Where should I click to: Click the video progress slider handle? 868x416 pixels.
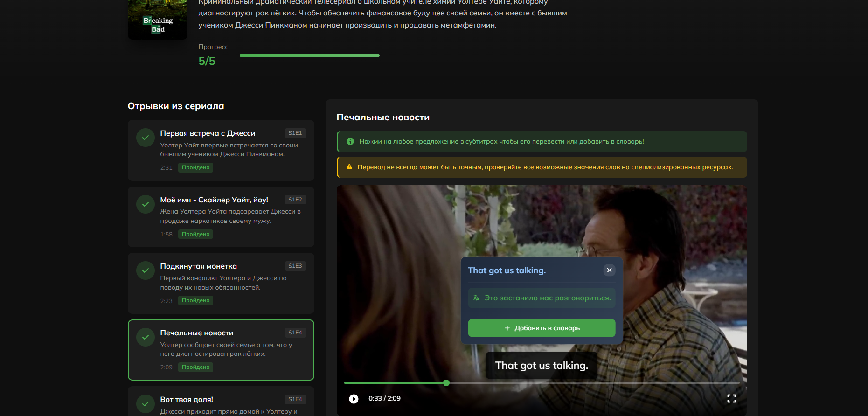[446, 383]
